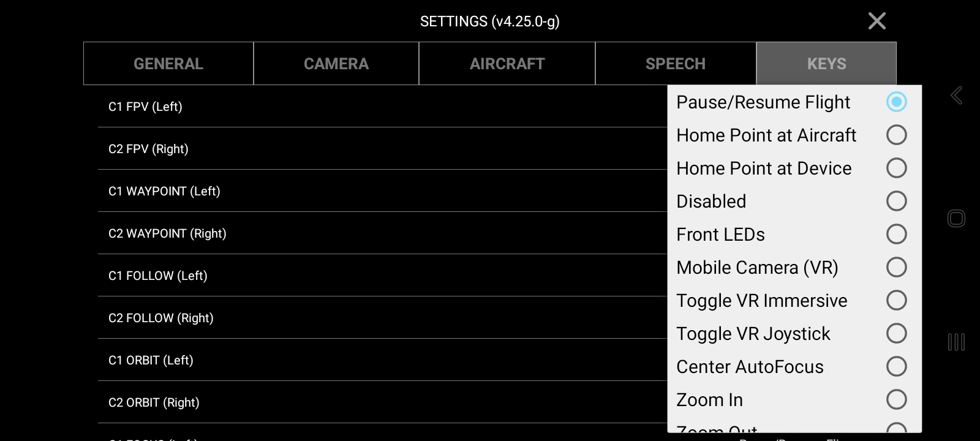Tap the Android recent apps icon

[956, 342]
